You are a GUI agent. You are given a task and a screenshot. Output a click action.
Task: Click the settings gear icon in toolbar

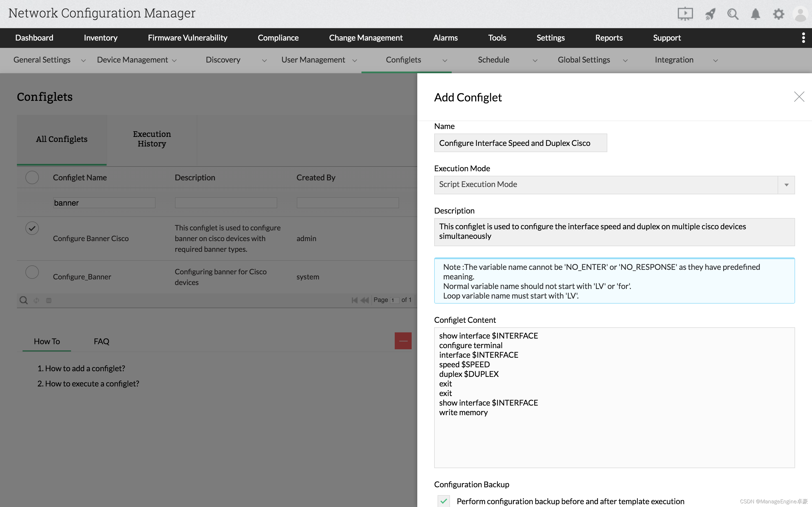[779, 14]
